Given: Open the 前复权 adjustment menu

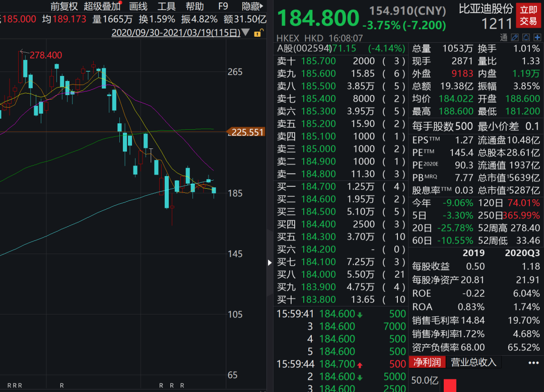Looking at the screenshot, I should pyautogui.click(x=64, y=6).
